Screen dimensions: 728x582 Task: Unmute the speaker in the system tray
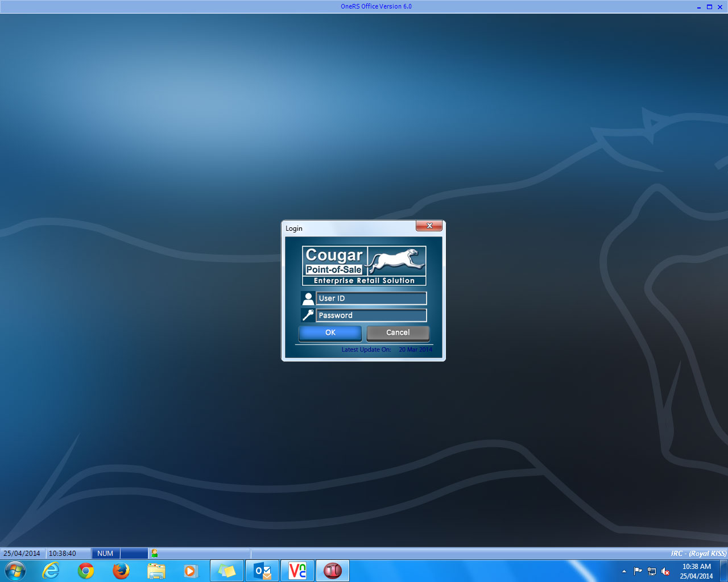coord(664,571)
